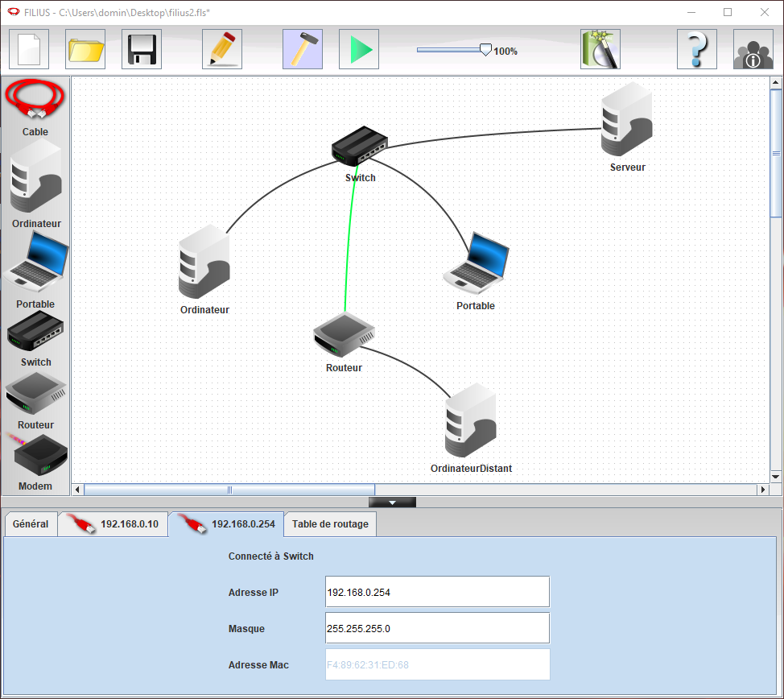Open the 192.168.0.10 interface tab
This screenshot has width=784, height=699.
(x=113, y=524)
